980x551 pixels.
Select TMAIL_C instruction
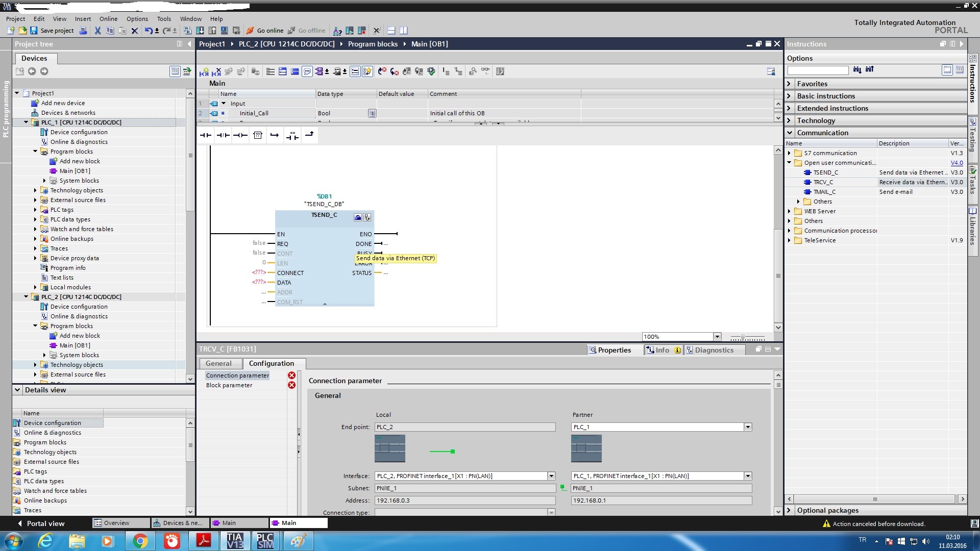824,192
